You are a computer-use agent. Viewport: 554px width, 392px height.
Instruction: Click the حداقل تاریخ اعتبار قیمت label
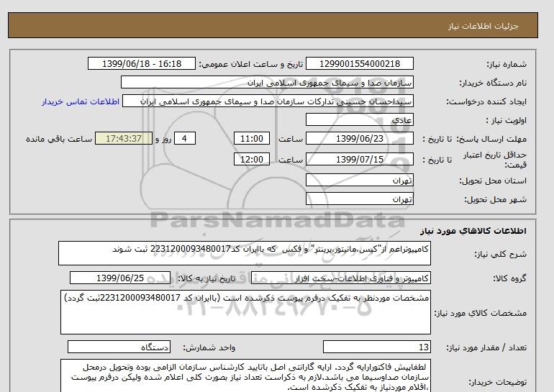[495, 159]
